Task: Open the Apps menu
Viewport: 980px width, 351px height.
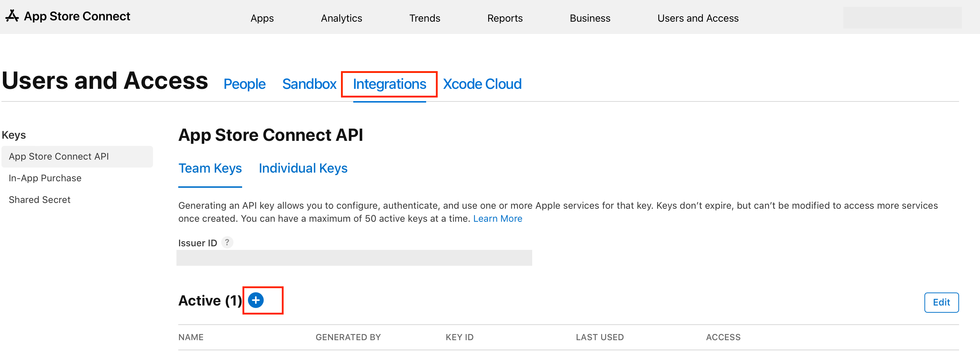Action: [262, 18]
